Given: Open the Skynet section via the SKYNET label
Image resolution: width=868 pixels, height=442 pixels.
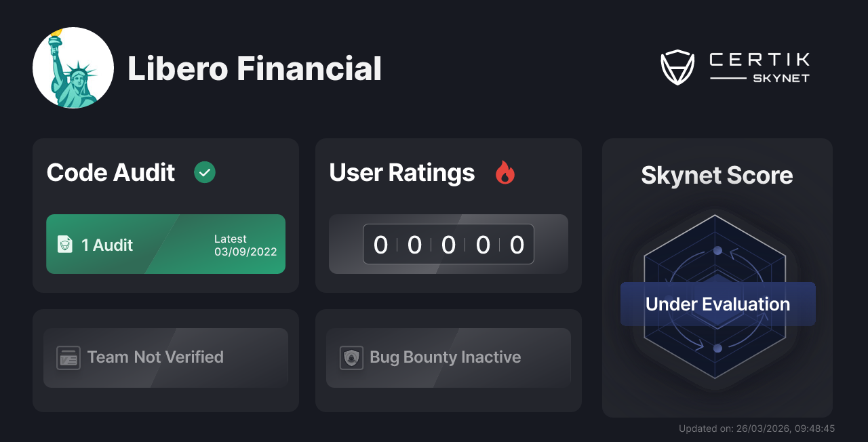Looking at the screenshot, I should (781, 77).
